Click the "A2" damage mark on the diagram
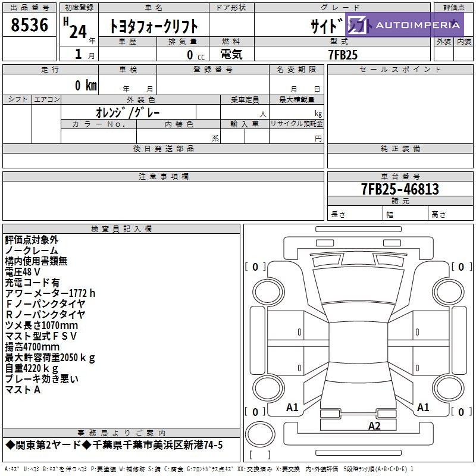The width and height of the screenshot is (476, 476). point(374,426)
